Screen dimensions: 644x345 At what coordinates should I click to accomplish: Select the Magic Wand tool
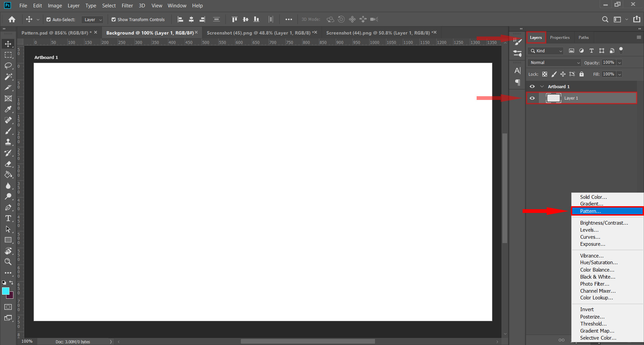[8, 76]
